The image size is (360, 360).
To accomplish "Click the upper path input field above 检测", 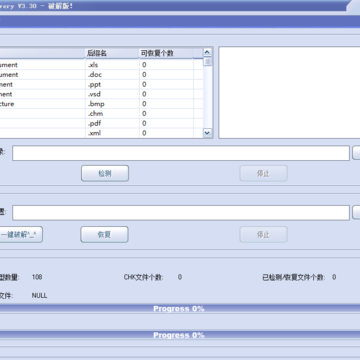I will coord(181,153).
